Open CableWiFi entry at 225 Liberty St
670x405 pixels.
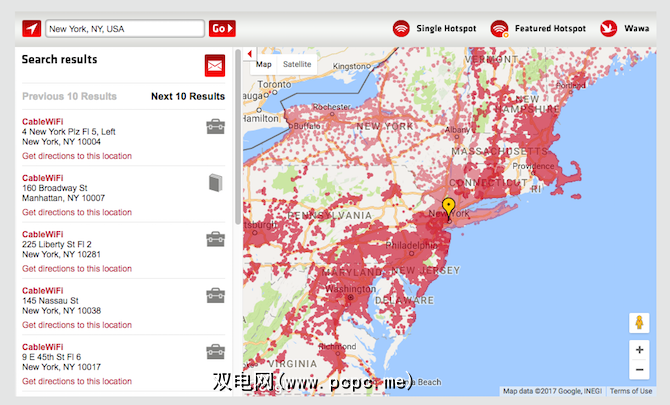click(x=43, y=234)
